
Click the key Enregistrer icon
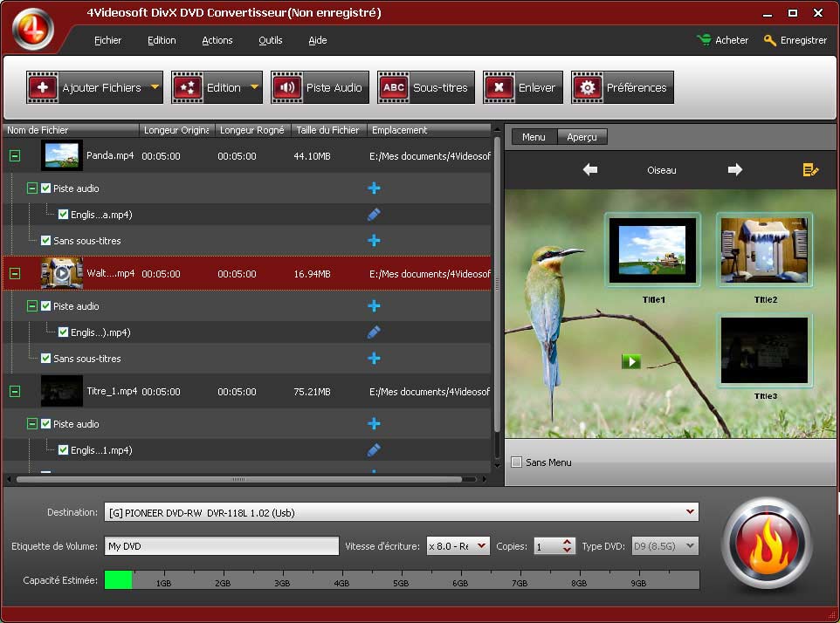(x=770, y=40)
